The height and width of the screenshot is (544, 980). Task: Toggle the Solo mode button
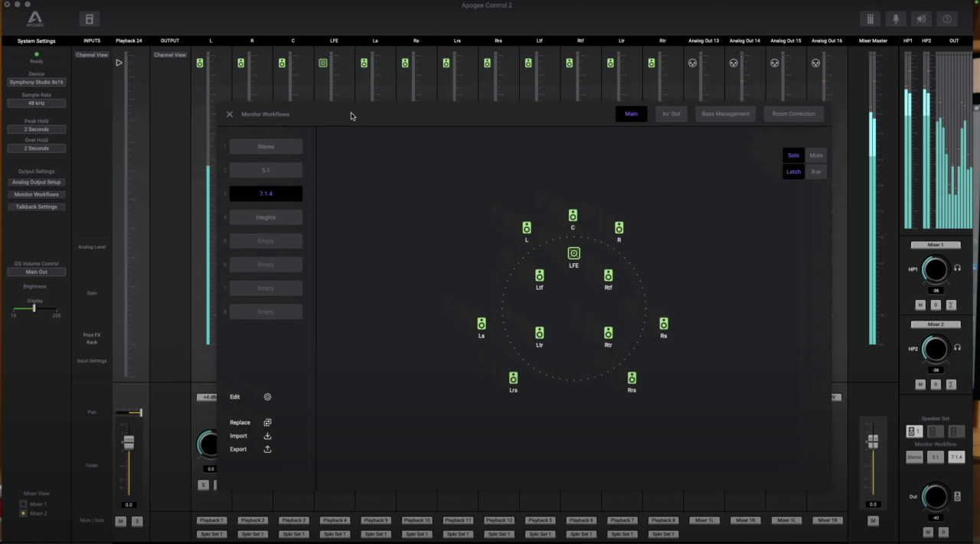click(x=793, y=155)
